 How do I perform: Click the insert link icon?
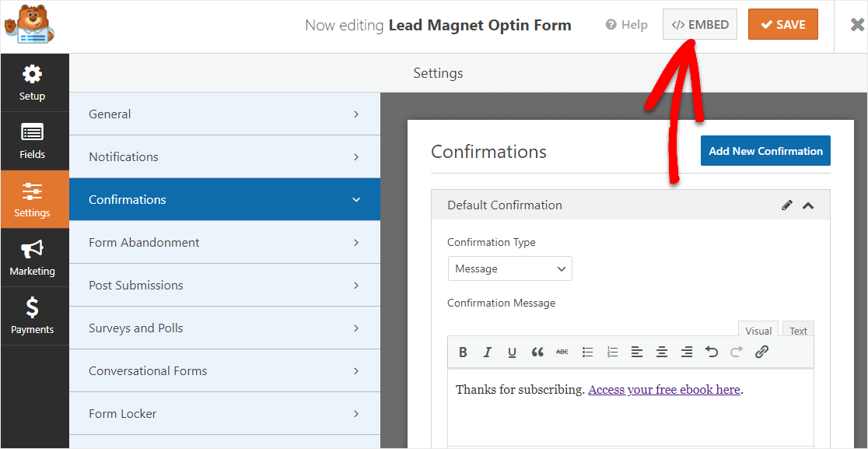coord(761,352)
